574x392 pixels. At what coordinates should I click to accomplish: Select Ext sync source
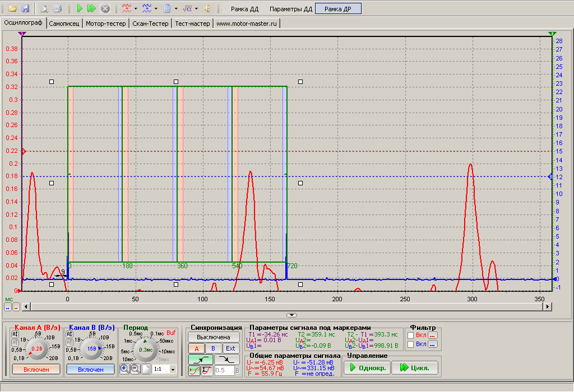[x=230, y=348]
